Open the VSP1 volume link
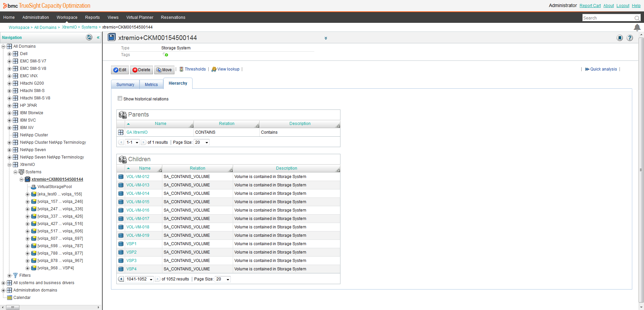644x310 pixels. point(131,244)
